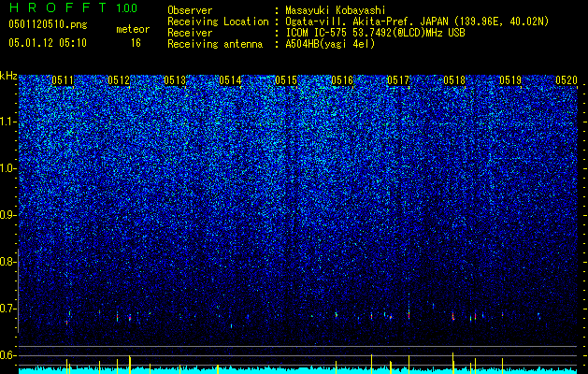The height and width of the screenshot is (374, 588).
Task: Click the 0.8 frequency axis label
Action: click(x=7, y=262)
